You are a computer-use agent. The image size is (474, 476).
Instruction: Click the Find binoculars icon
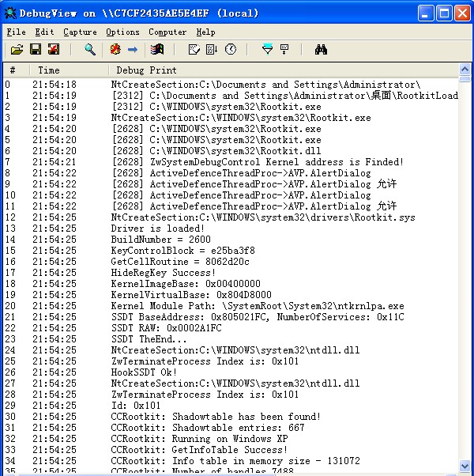tap(321, 49)
